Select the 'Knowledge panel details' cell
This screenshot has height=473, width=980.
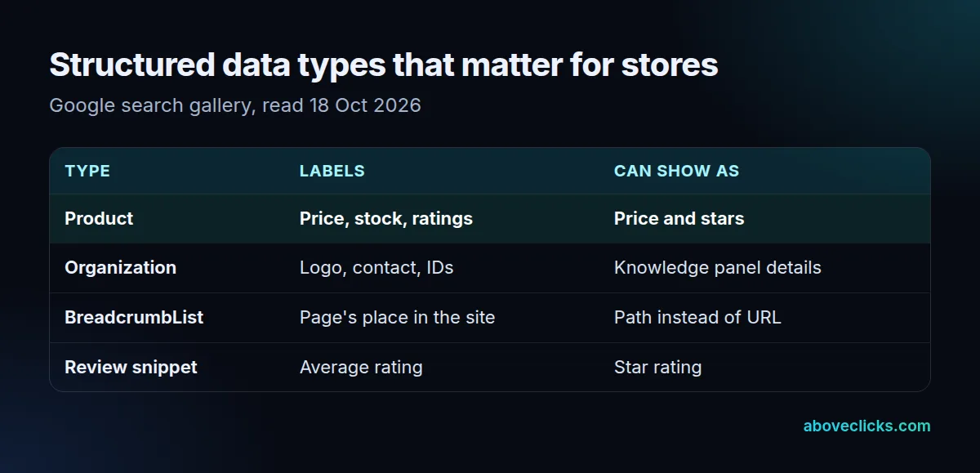click(x=717, y=268)
